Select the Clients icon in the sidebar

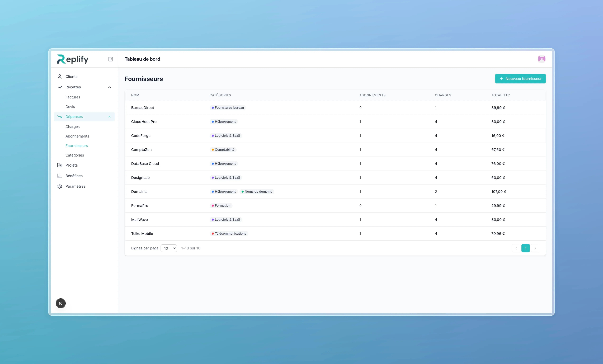[x=59, y=76]
